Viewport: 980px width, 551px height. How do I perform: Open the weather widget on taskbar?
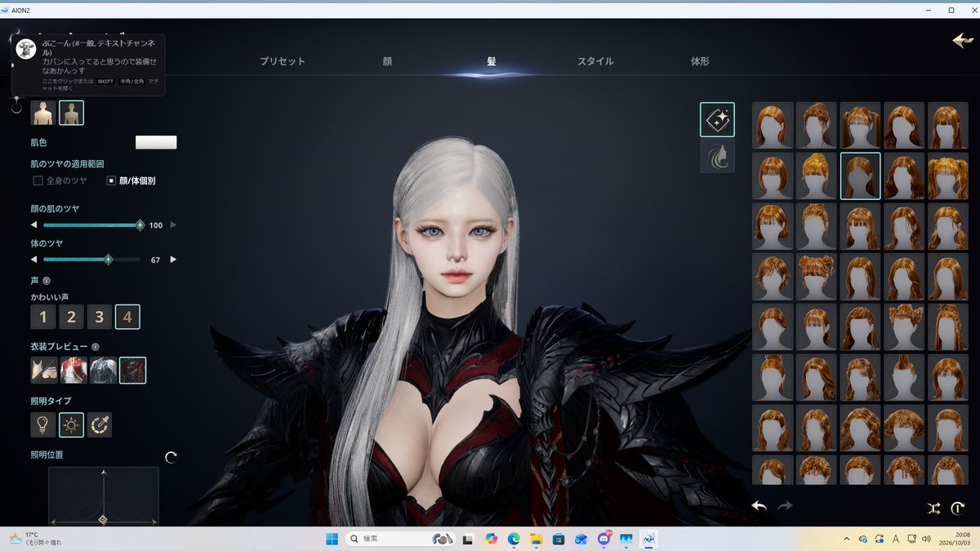coord(35,538)
